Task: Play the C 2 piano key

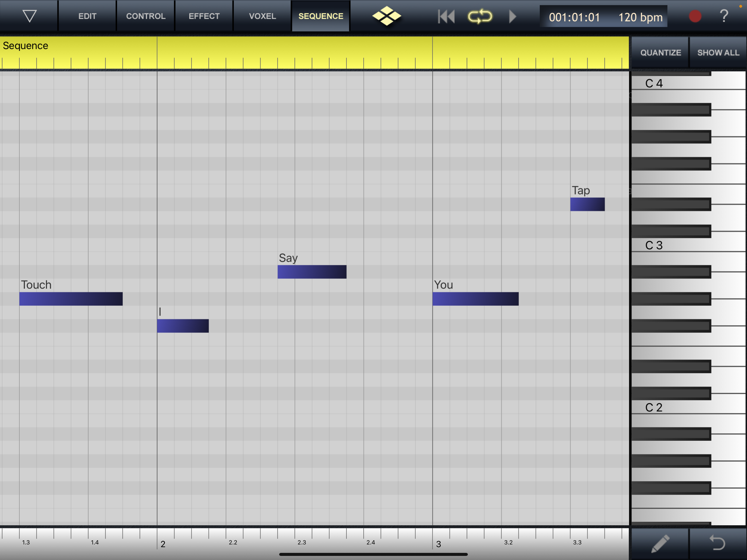Action: [689, 407]
